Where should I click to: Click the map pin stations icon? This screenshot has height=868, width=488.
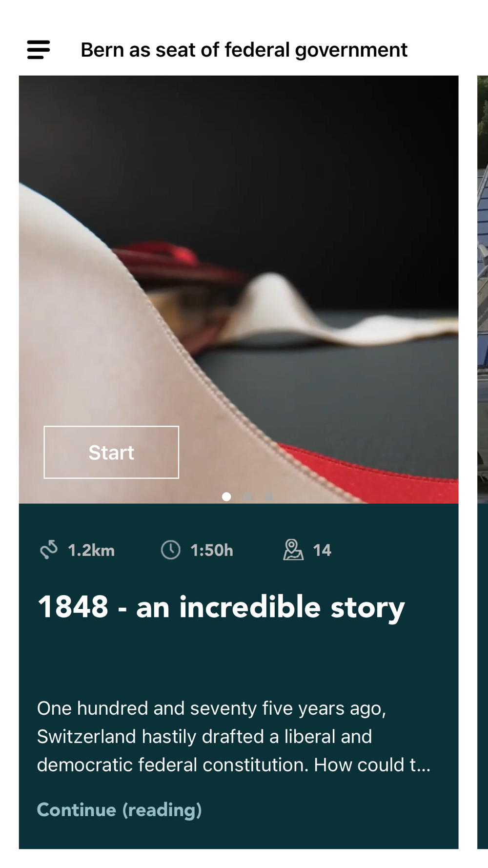(293, 550)
